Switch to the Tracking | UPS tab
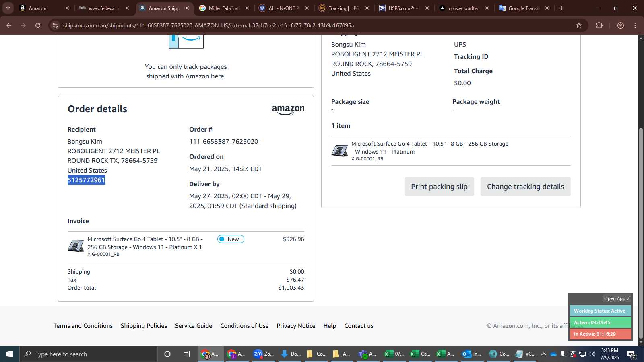 (344, 8)
